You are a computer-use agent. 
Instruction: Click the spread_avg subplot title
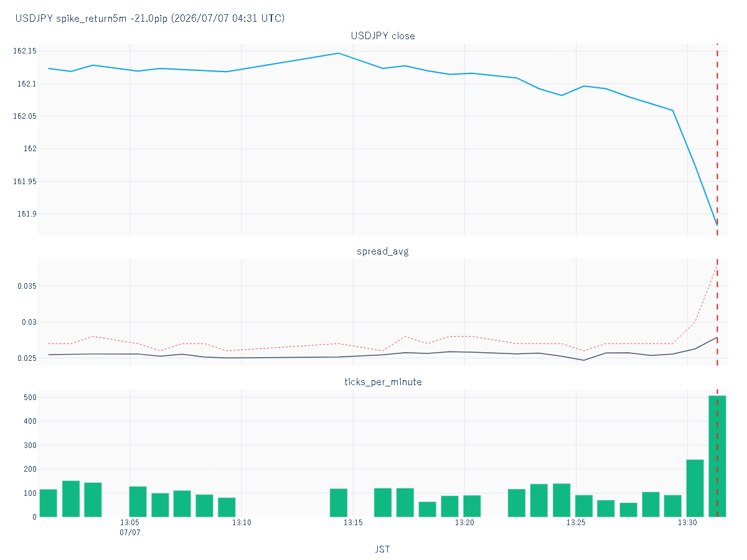383,251
